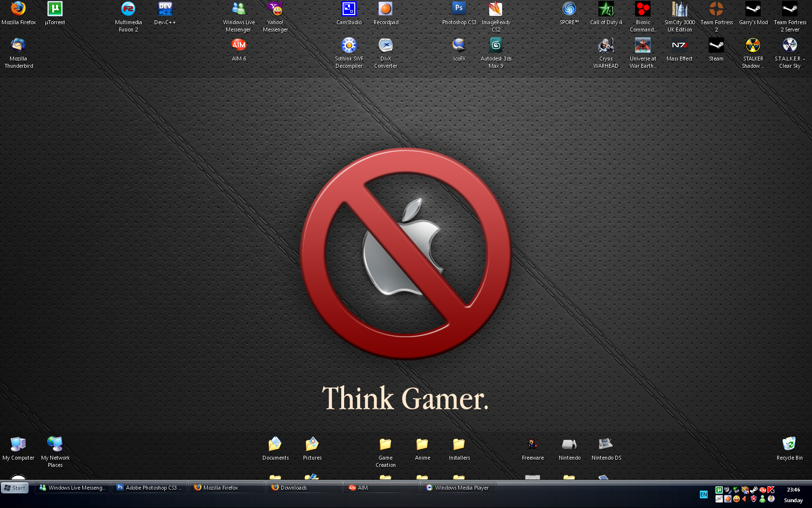Activate the AIM taskbar button
This screenshot has width=812, height=508.
pyautogui.click(x=382, y=488)
